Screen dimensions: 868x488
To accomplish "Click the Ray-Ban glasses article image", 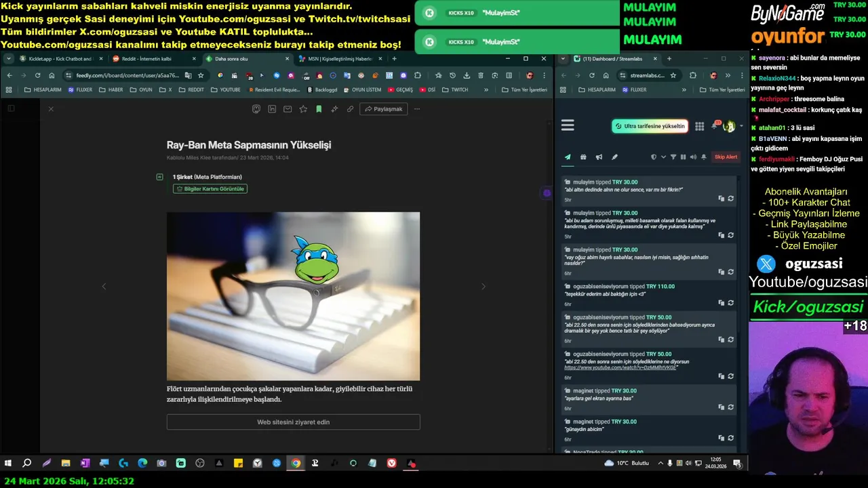I will tap(294, 296).
